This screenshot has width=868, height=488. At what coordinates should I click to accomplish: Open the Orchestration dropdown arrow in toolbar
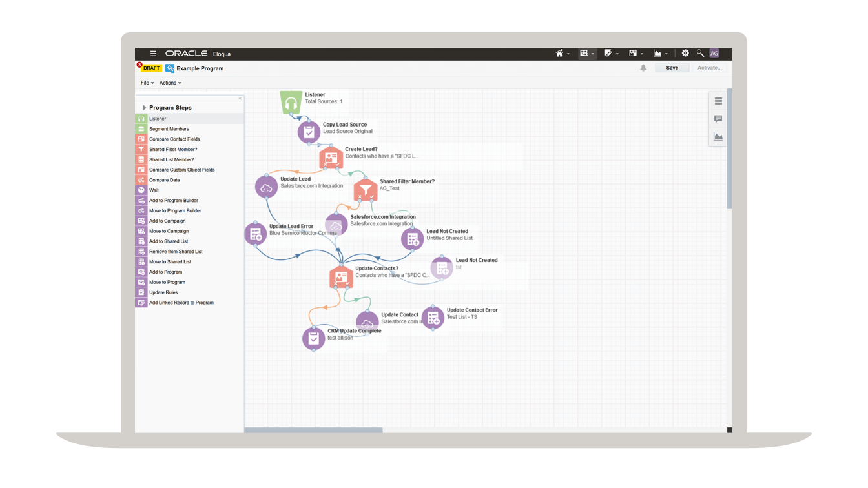pos(593,53)
